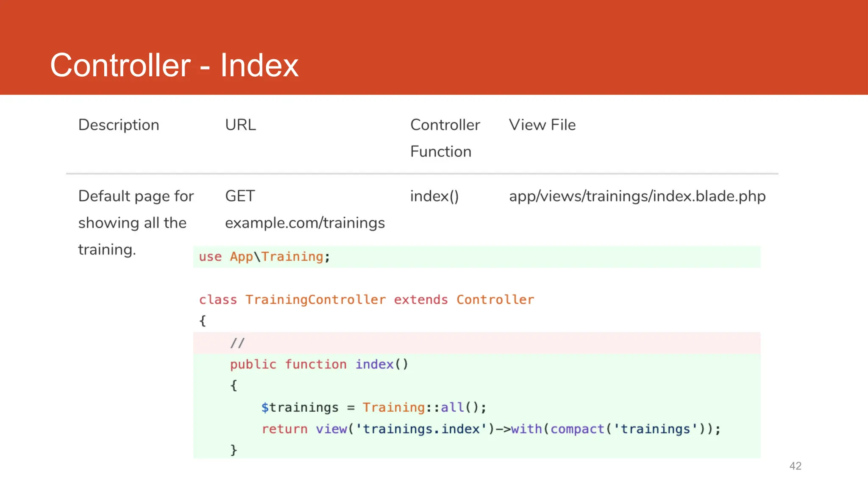Click the 'index()' function cell
Image resolution: width=868 pixels, height=488 pixels.
[434, 196]
